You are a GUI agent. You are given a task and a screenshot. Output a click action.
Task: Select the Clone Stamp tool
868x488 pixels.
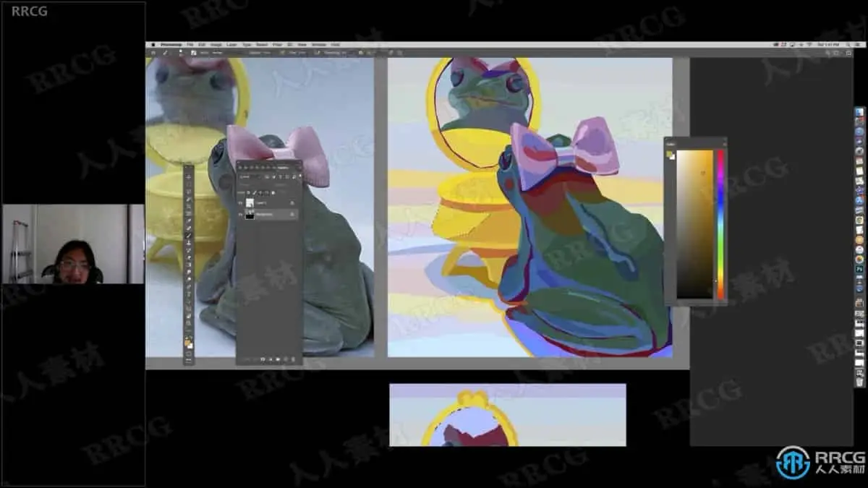pos(188,243)
